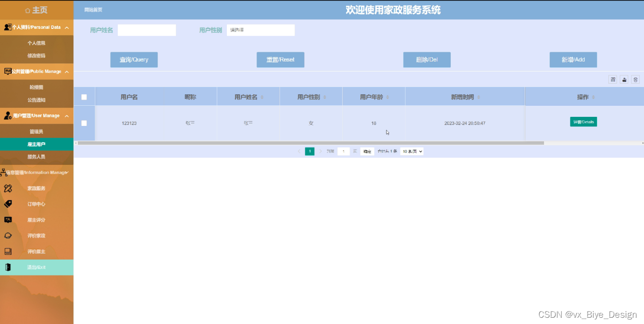Image resolution: width=644 pixels, height=324 pixels.
Task: Open 轮播图 menu item
Action: (37, 87)
